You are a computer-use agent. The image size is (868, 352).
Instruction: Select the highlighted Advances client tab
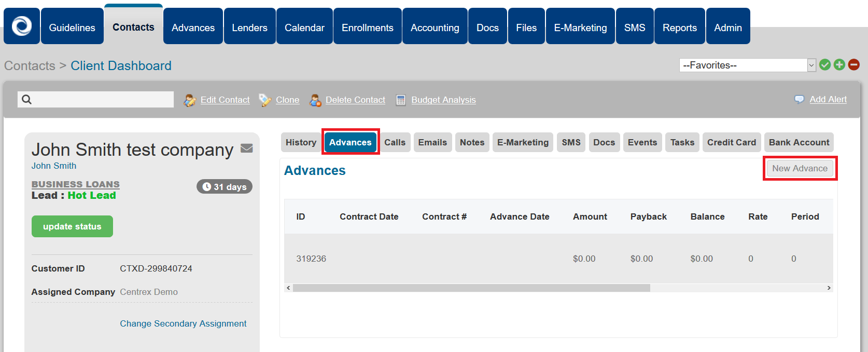pyautogui.click(x=351, y=142)
